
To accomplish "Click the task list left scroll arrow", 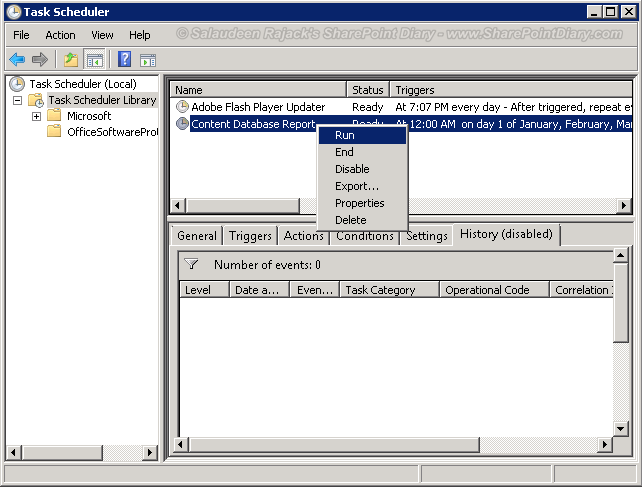I will tap(178, 205).
